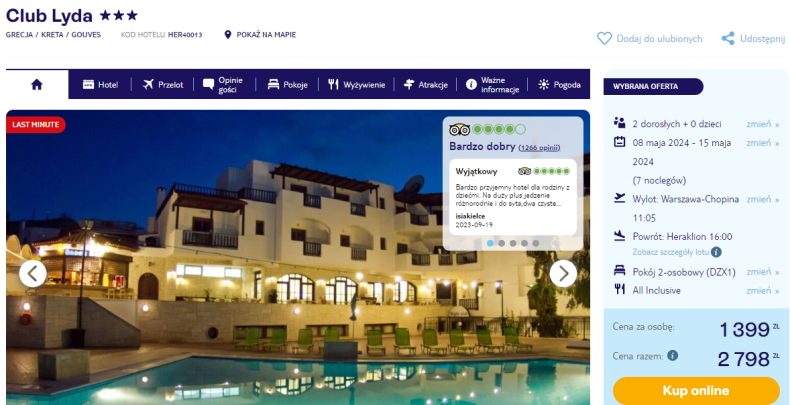Open the 1266 opinii link

pyautogui.click(x=539, y=148)
